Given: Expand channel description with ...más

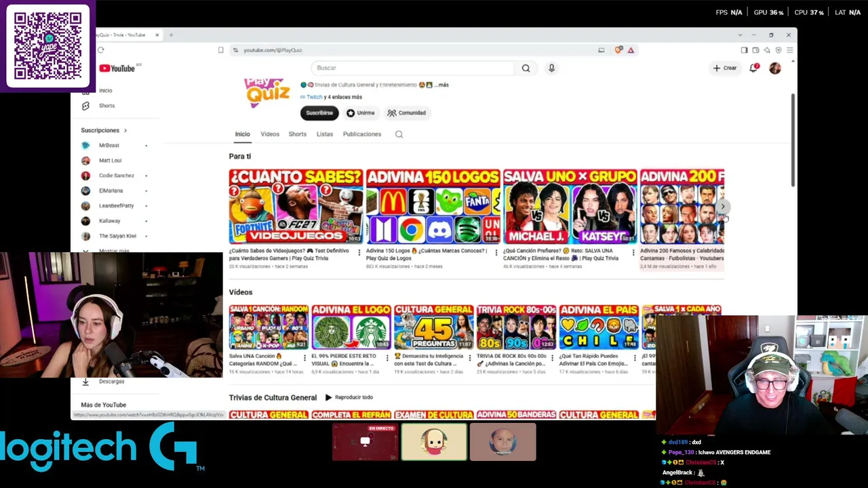Looking at the screenshot, I should (x=442, y=85).
